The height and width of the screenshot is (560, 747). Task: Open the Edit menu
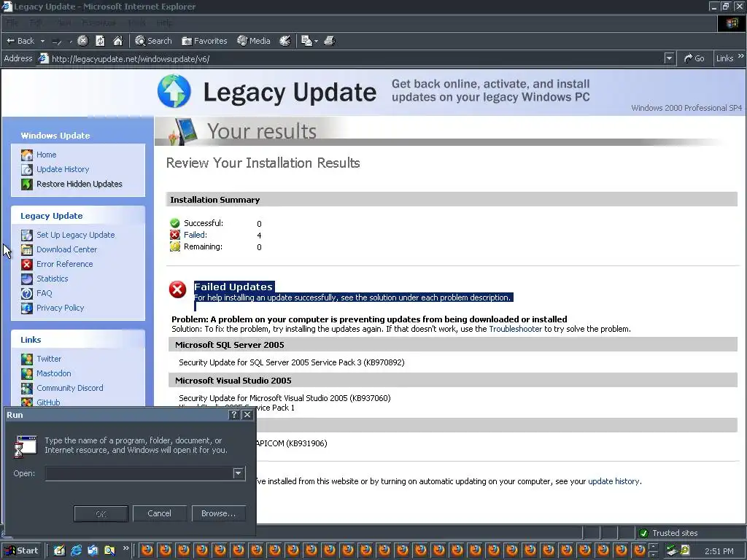click(x=36, y=23)
